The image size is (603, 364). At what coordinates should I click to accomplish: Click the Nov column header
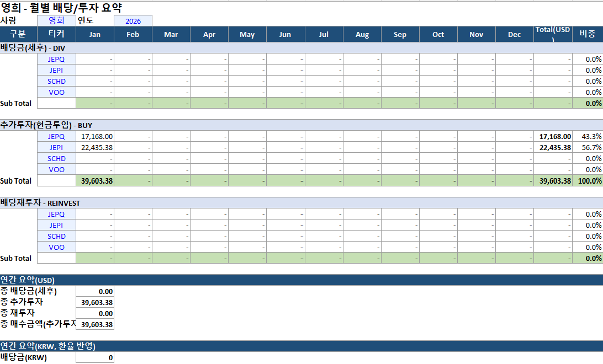tap(476, 34)
